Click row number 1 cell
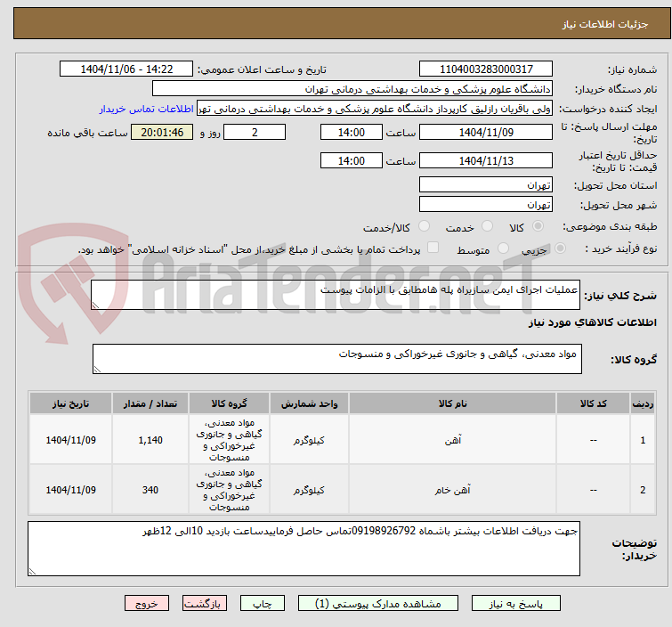This screenshot has height=627, width=672. pos(643,440)
